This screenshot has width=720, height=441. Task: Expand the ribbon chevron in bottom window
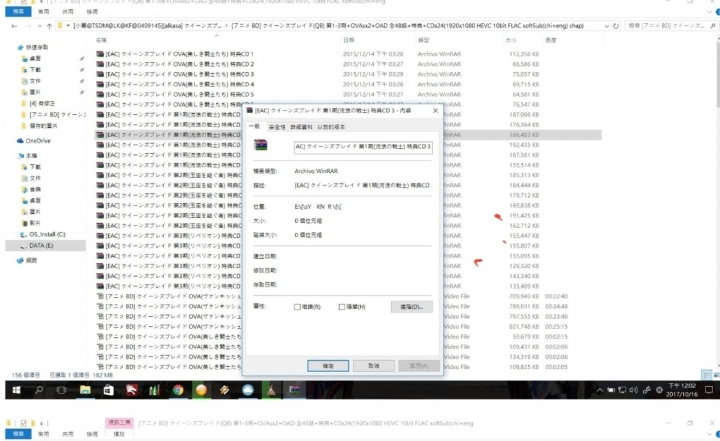(x=710, y=434)
